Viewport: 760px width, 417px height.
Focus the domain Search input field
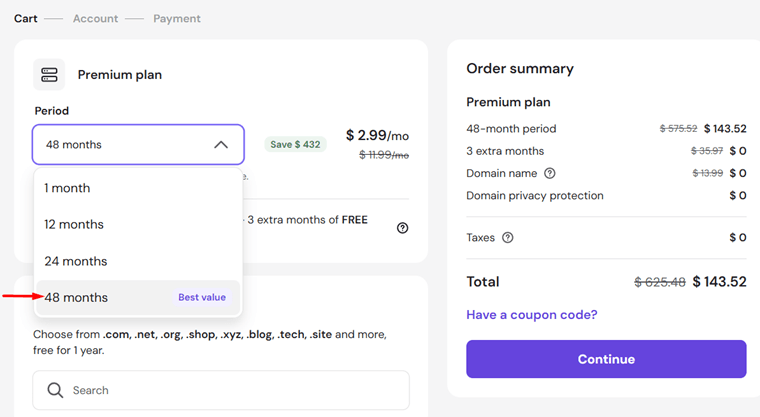[221, 390]
